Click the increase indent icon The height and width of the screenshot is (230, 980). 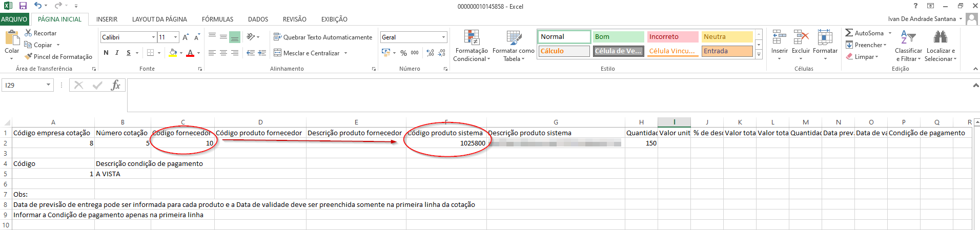click(262, 53)
